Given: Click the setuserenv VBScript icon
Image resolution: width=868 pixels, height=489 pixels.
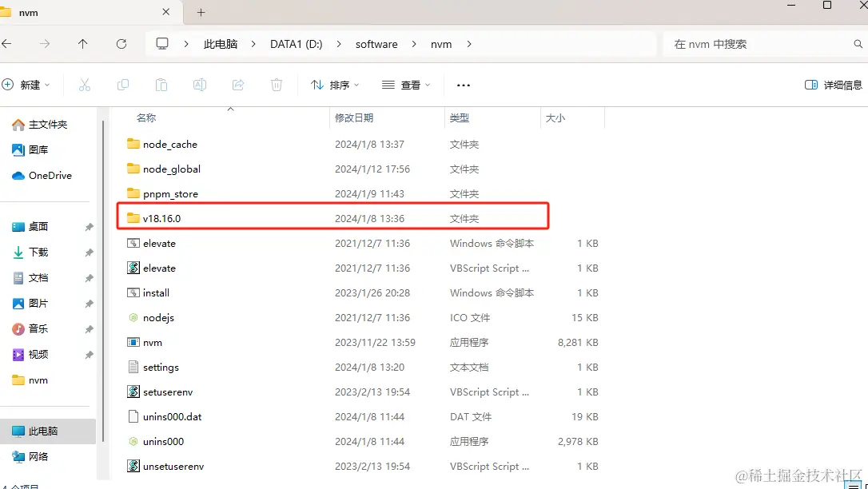Looking at the screenshot, I should (133, 392).
